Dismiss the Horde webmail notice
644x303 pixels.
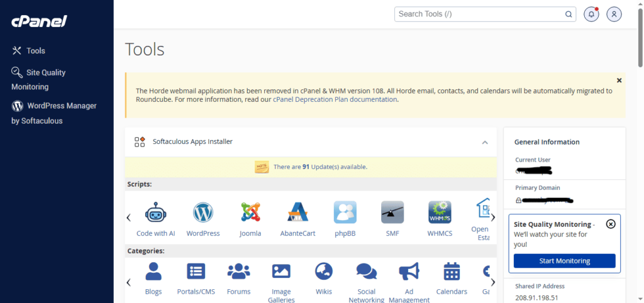pyautogui.click(x=619, y=80)
